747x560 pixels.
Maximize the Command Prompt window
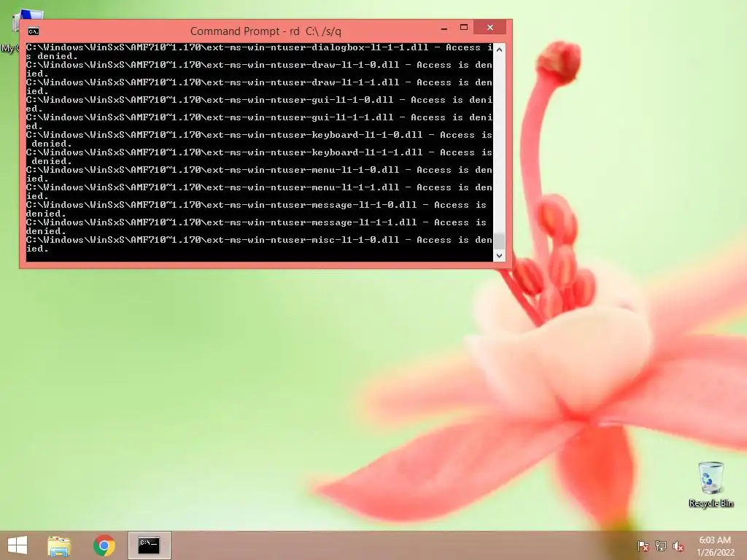463,28
